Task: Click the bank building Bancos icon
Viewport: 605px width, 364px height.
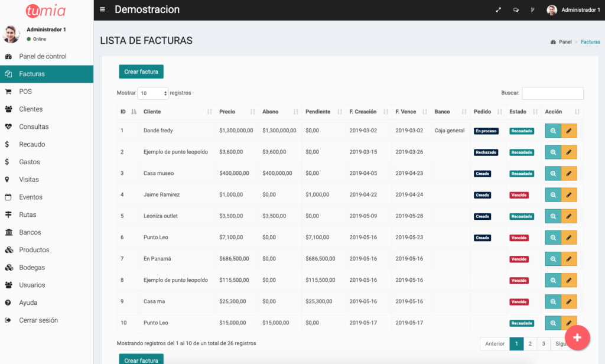Action: tap(8, 232)
